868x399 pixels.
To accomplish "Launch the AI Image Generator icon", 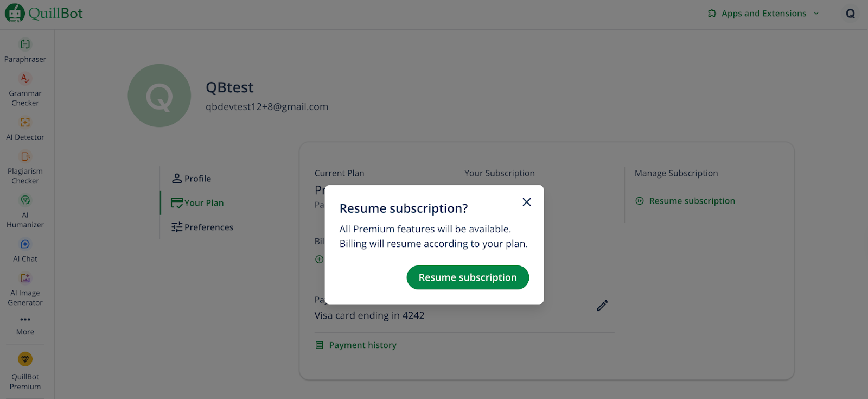I will (x=25, y=278).
